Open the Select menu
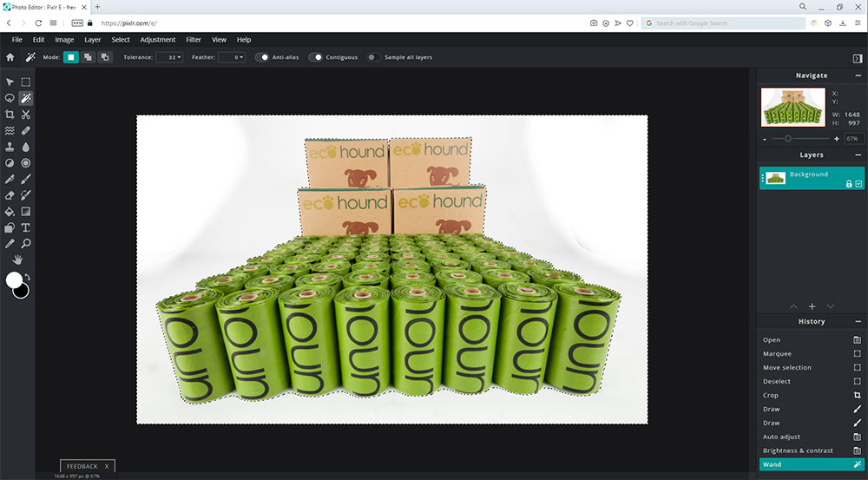 (x=121, y=40)
